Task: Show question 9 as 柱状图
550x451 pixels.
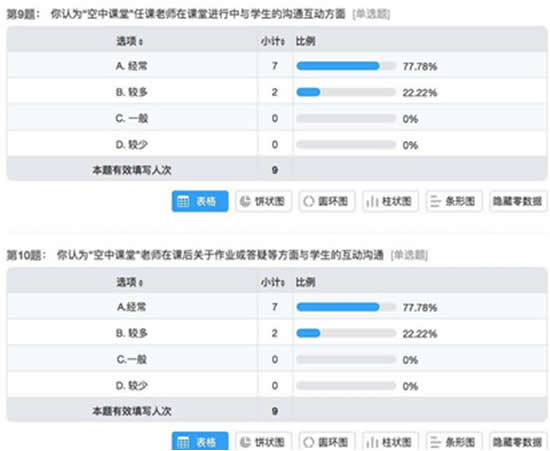Action: pos(390,201)
